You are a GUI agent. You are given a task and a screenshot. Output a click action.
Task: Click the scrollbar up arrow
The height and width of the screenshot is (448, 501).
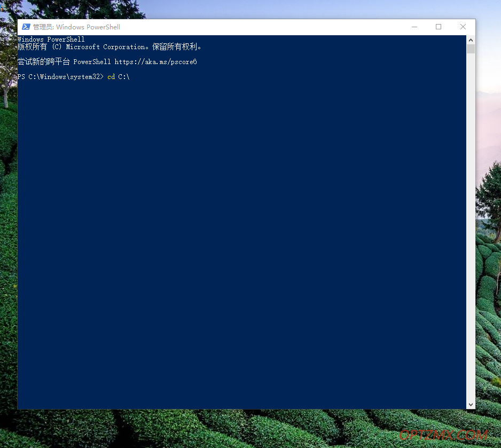tap(471, 40)
